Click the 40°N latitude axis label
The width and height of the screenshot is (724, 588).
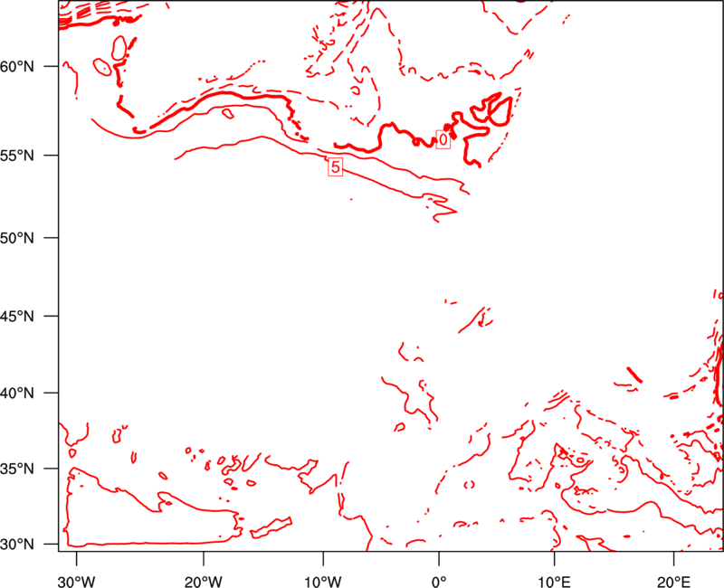17,394
